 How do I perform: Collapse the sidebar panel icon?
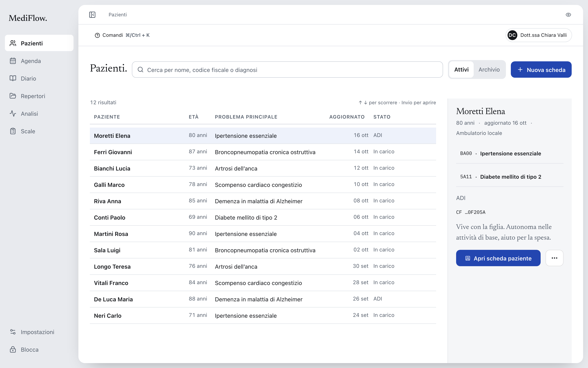[x=92, y=15]
